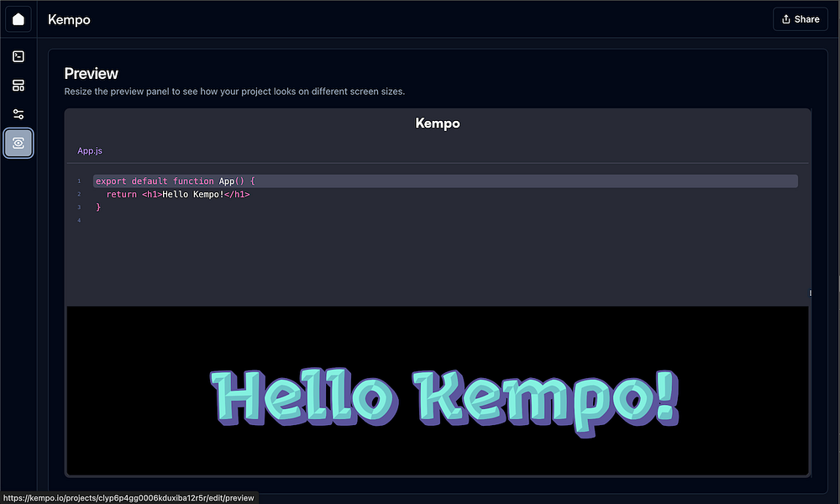Image resolution: width=840 pixels, height=504 pixels.
Task: Click the resize preview panel description text
Action: (234, 92)
